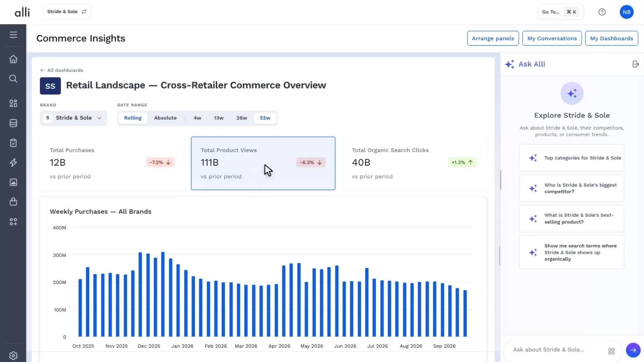Open the lightning bolt icon in sidebar
Viewport: 644px width, 362px height.
[x=13, y=163]
